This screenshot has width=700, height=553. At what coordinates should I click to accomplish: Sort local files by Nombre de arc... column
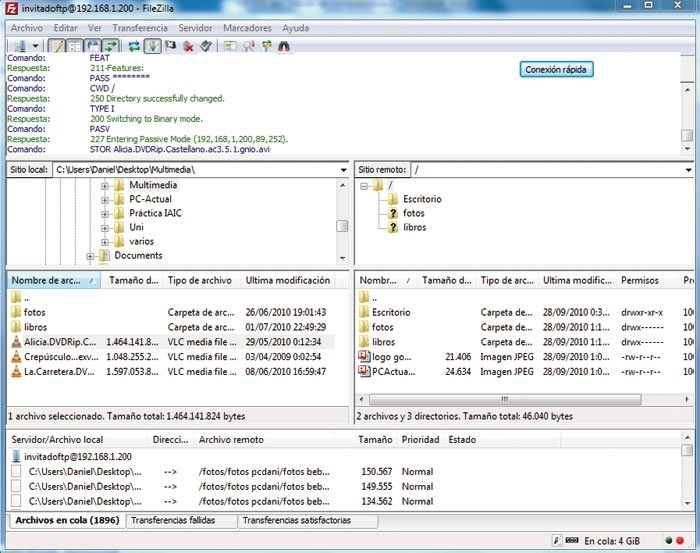(x=54, y=280)
